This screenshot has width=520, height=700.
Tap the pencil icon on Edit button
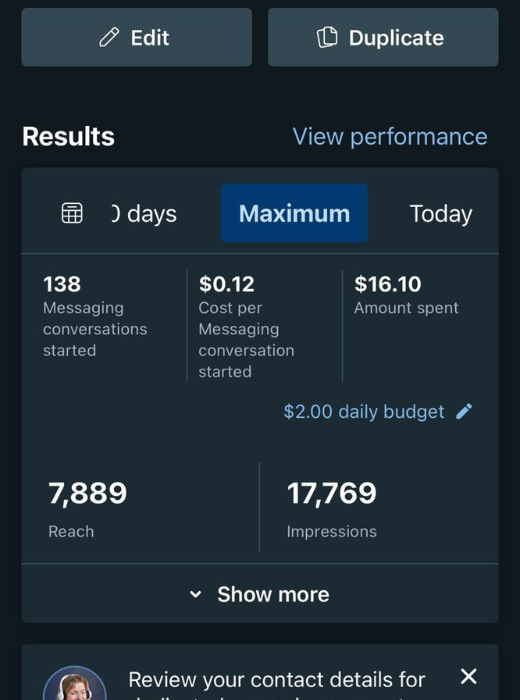109,38
